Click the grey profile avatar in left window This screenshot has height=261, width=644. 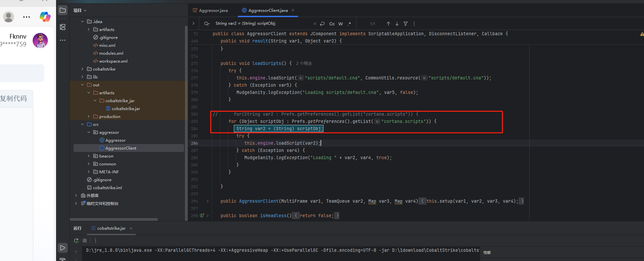pyautogui.click(x=9, y=16)
